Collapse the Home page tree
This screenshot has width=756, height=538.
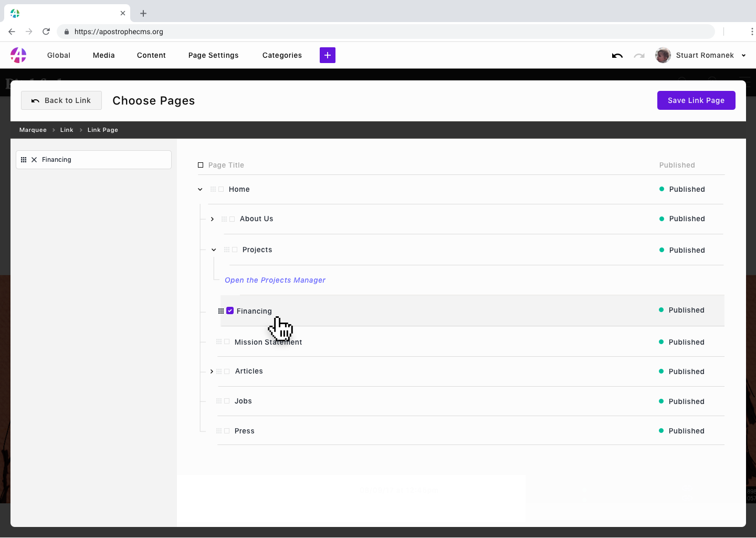pyautogui.click(x=200, y=189)
